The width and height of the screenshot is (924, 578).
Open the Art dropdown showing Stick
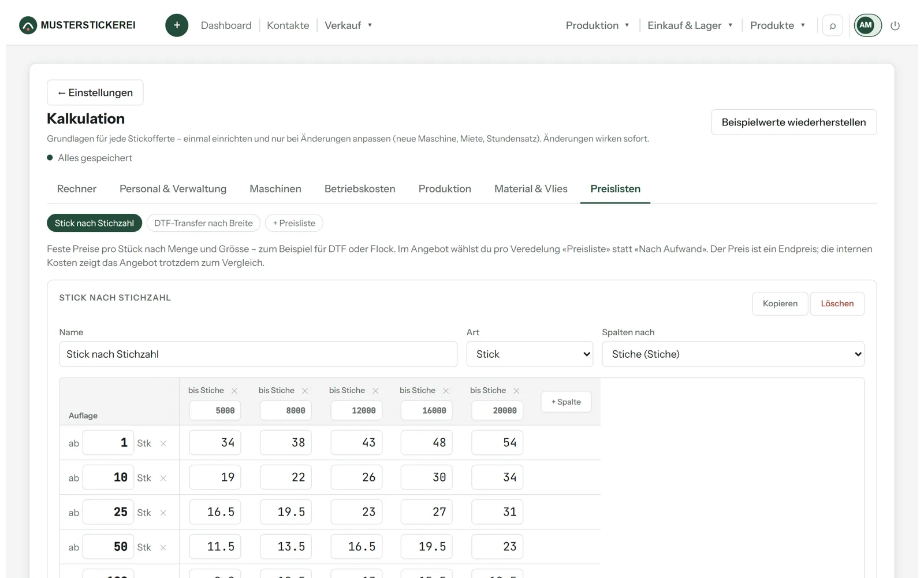pos(530,354)
